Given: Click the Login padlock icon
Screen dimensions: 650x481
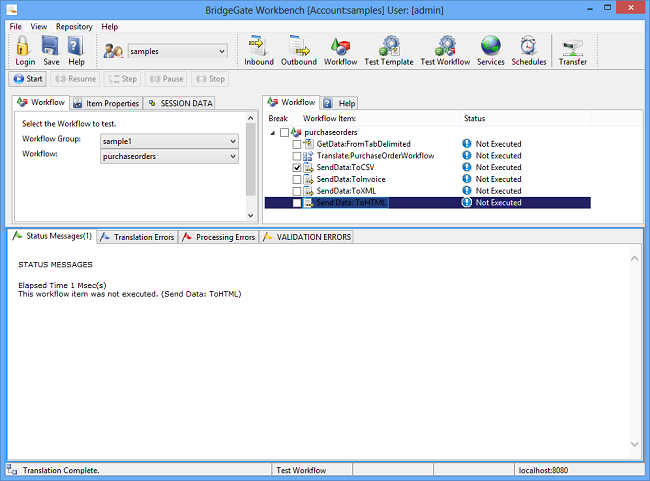Looking at the screenshot, I should (23, 46).
